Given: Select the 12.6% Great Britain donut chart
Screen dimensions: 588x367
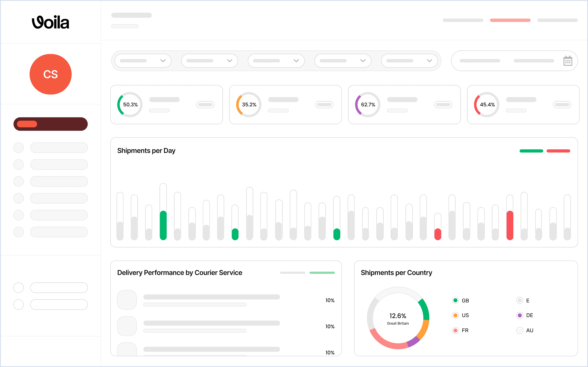Looking at the screenshot, I should point(398,318).
